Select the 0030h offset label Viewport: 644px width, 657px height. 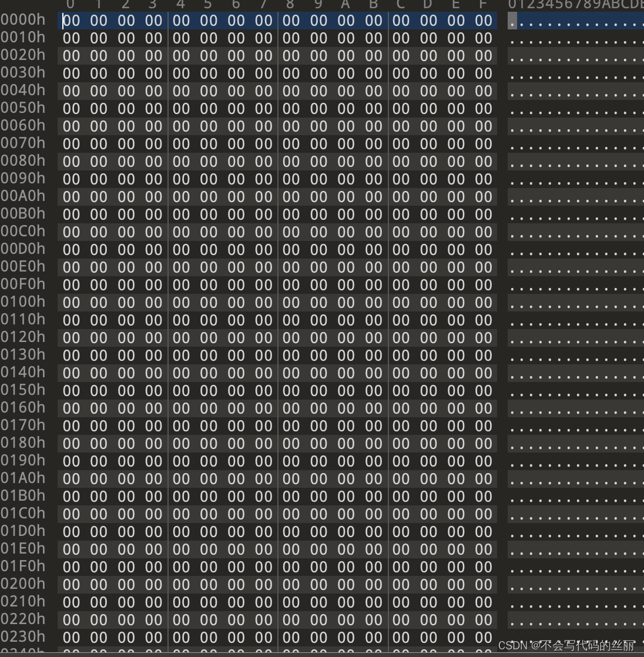click(23, 72)
